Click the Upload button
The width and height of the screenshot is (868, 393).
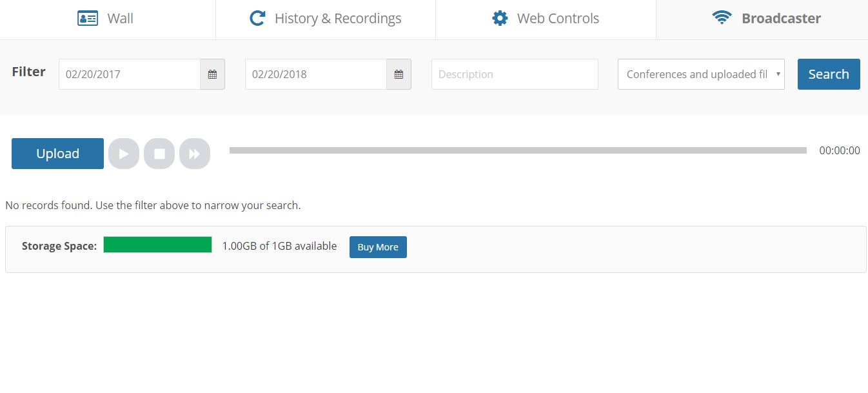[57, 154]
